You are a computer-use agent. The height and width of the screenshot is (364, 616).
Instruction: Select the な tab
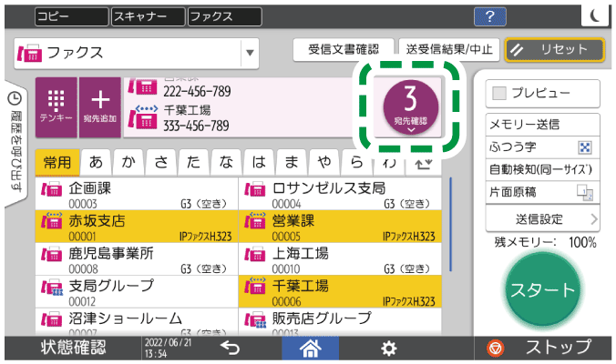click(226, 162)
